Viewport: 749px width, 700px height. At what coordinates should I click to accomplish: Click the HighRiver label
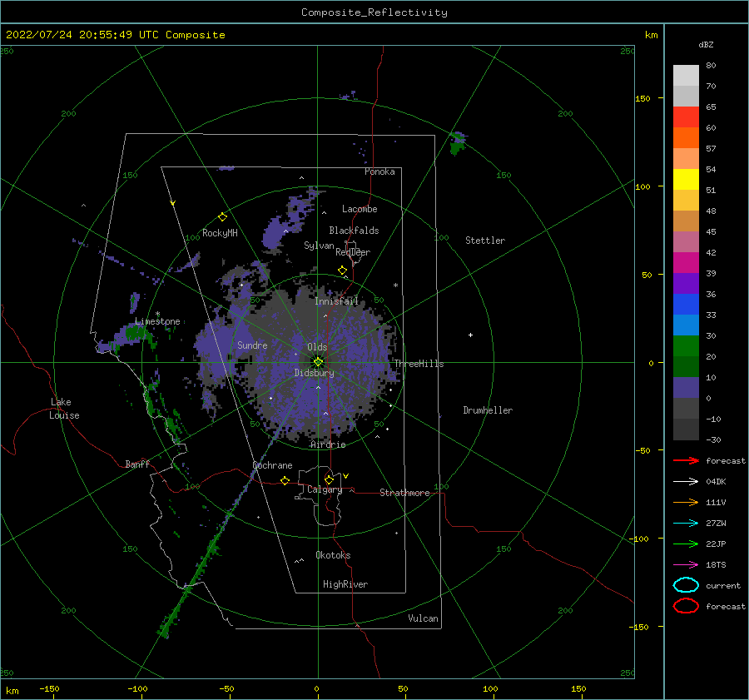[x=345, y=584]
